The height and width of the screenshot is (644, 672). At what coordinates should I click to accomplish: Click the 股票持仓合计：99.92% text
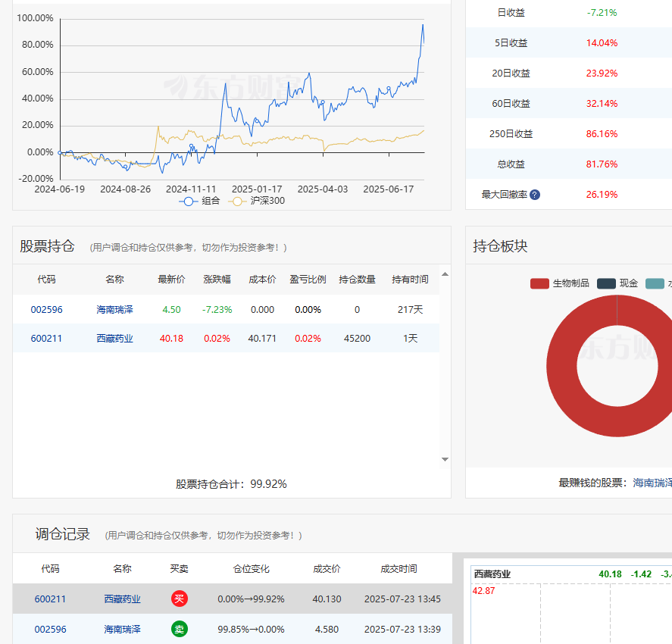point(231,484)
